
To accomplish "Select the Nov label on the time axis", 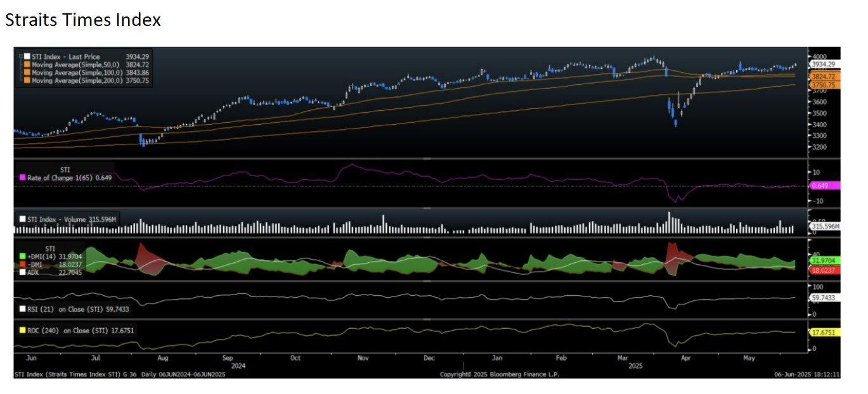I will point(363,359).
